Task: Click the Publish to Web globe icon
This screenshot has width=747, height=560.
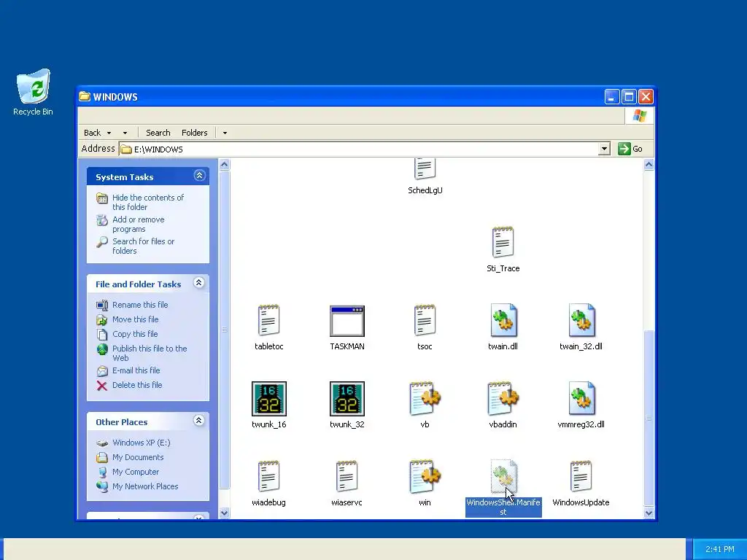Action: point(102,349)
